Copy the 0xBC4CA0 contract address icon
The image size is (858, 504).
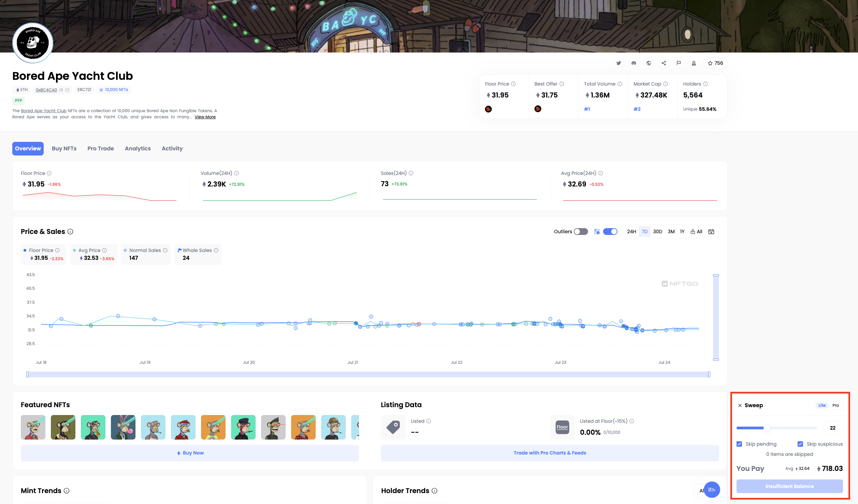[61, 90]
